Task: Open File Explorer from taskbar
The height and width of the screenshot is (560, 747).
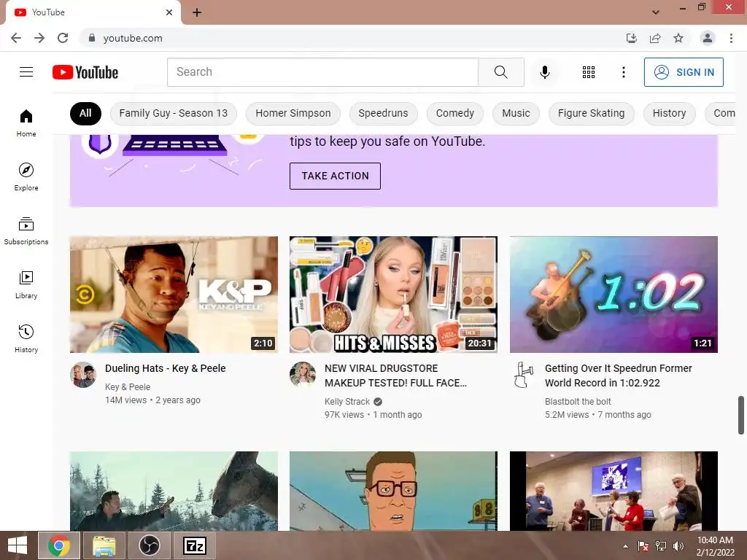Action: click(x=104, y=545)
